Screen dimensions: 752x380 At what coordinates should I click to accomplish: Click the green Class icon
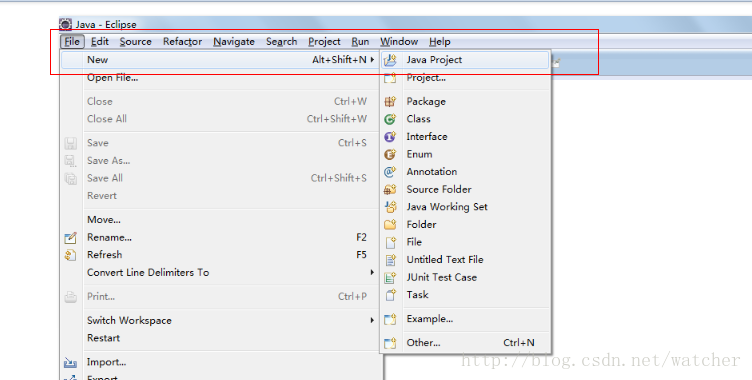point(390,119)
